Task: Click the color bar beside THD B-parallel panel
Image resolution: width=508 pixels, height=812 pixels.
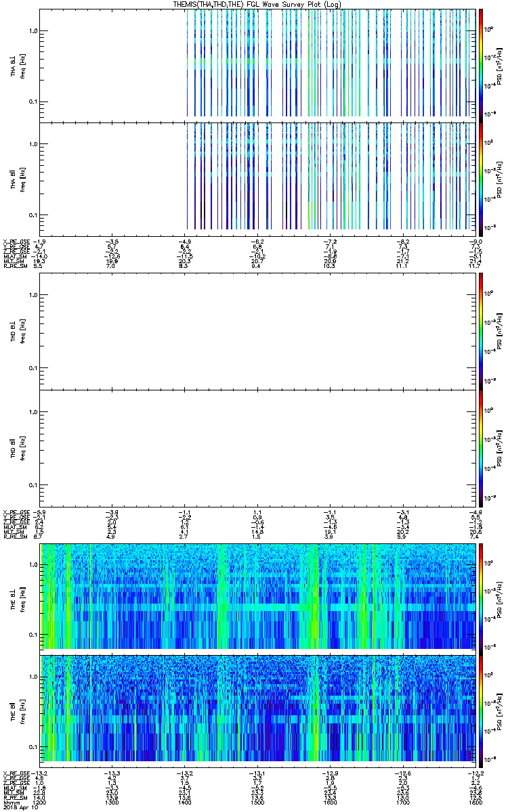Action: 481,448
